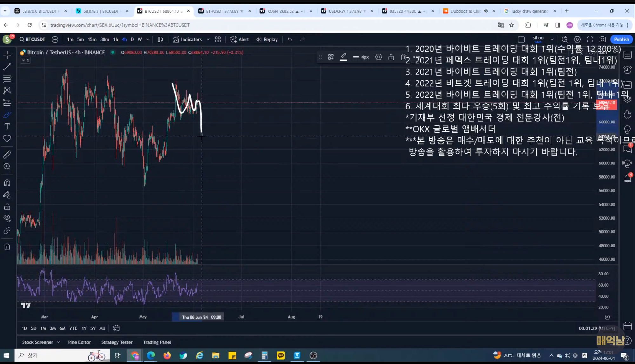This screenshot has width=635, height=364.
Task: Collapse the indicators legend chevron
Action: (x=26, y=60)
